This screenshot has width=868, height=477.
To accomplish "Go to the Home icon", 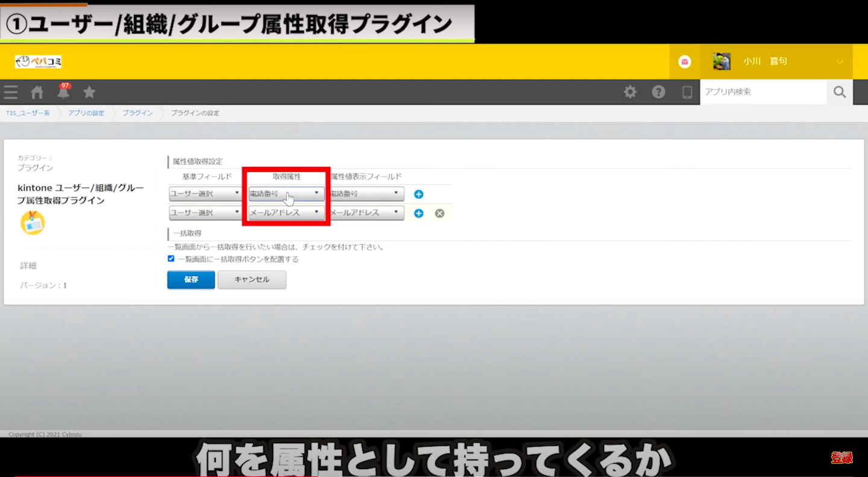I will pyautogui.click(x=37, y=92).
